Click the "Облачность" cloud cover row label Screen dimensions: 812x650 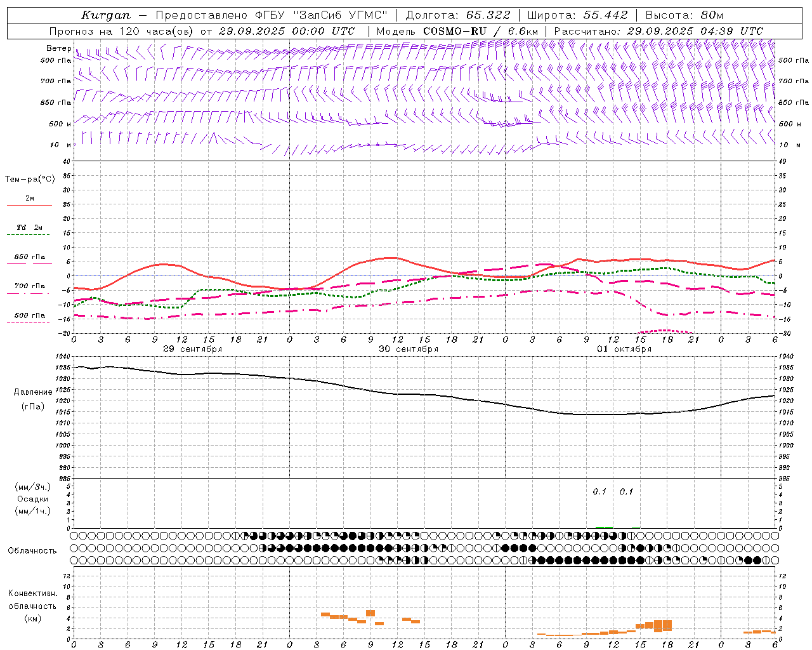[32, 551]
